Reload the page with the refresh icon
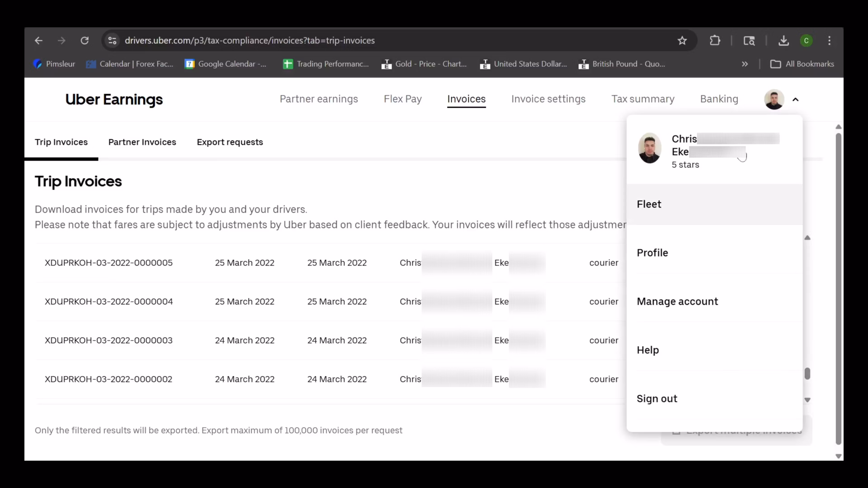The image size is (868, 488). [x=85, y=41]
